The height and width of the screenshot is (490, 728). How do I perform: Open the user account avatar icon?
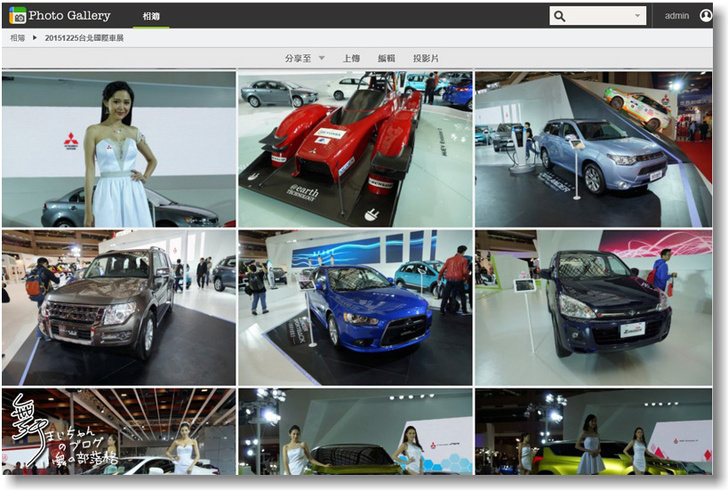click(705, 16)
